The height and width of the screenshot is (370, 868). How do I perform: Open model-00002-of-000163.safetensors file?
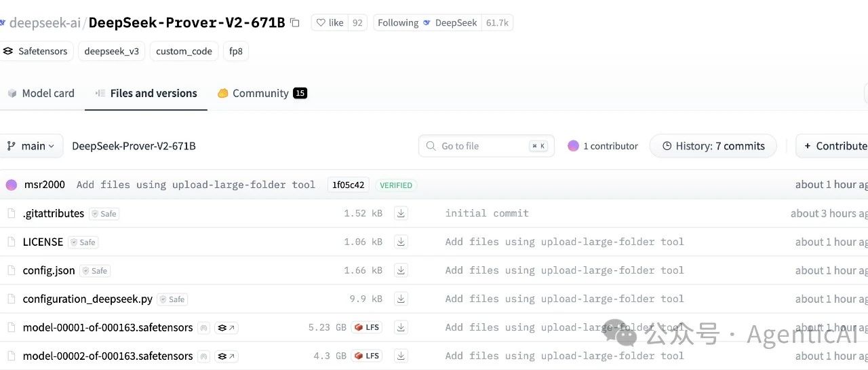coord(108,356)
